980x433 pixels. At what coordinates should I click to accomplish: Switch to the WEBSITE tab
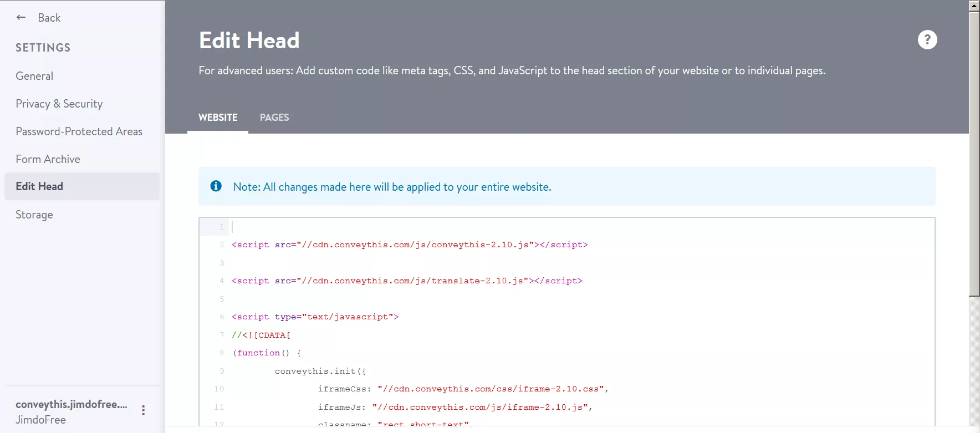tap(218, 118)
